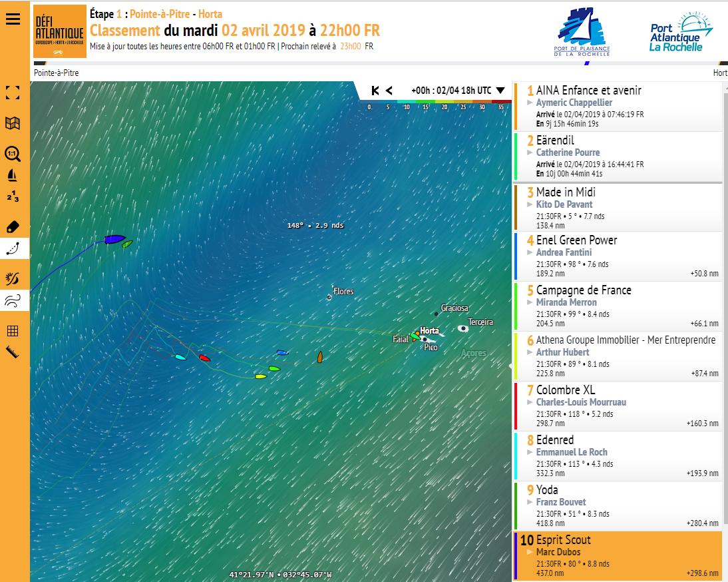Click Emmanuel Le Roch skipper name

pyautogui.click(x=572, y=452)
